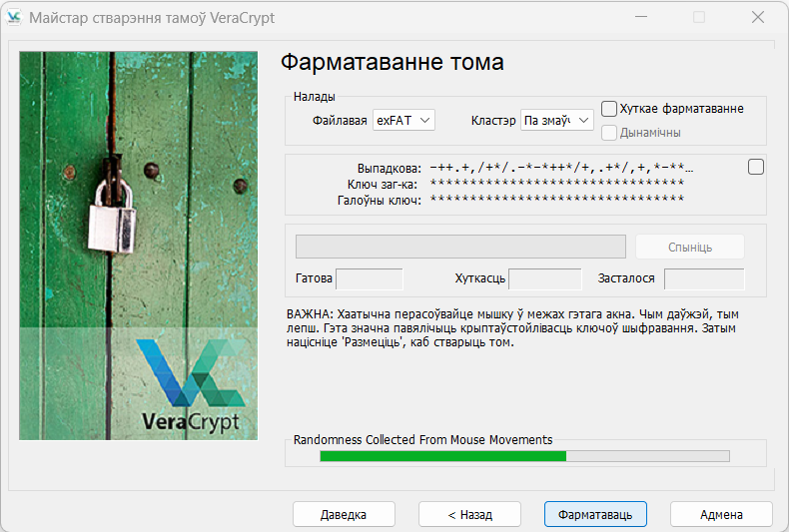This screenshot has width=789, height=532.
Task: Click the VeraCrypt padlock banner image
Action: tap(139, 246)
